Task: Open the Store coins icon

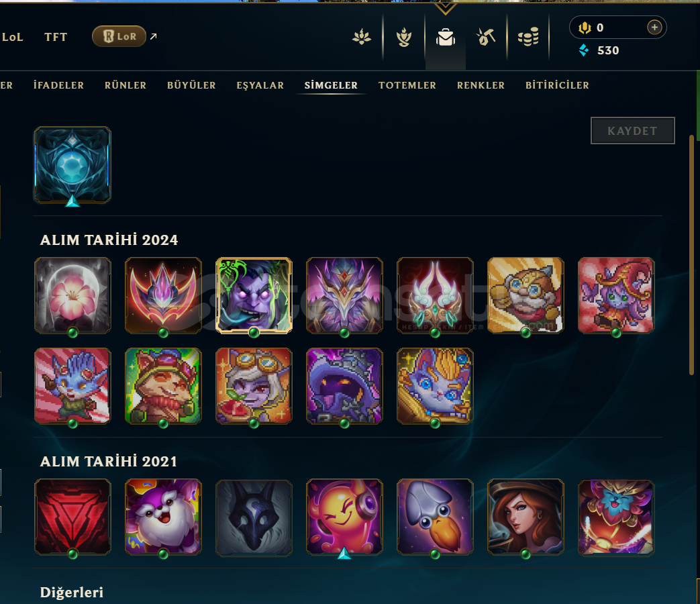Action: coord(528,37)
